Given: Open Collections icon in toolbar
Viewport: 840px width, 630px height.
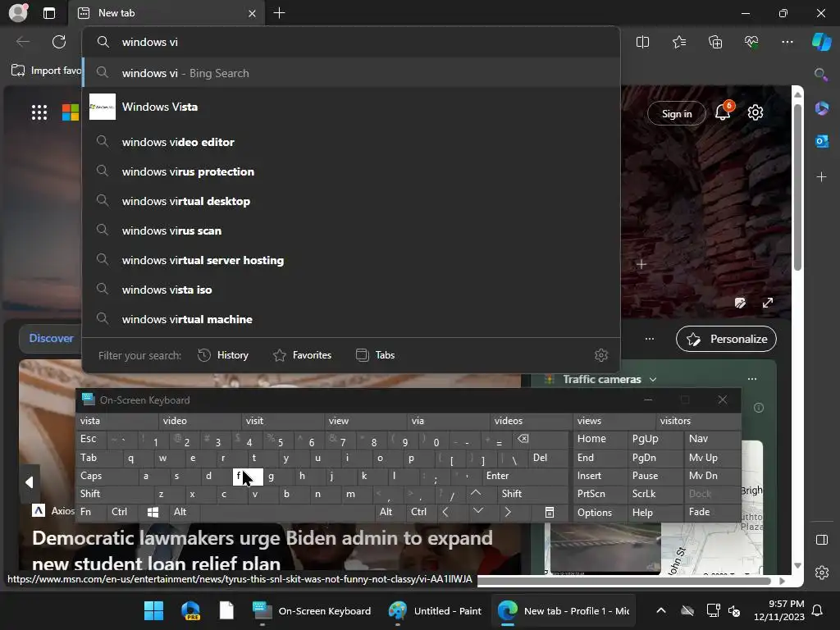Looking at the screenshot, I should tap(715, 42).
